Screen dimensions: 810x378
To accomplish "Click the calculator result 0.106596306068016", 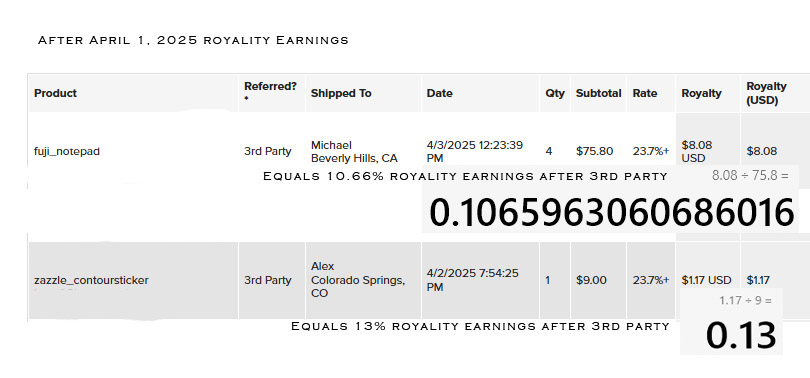I will [x=611, y=212].
